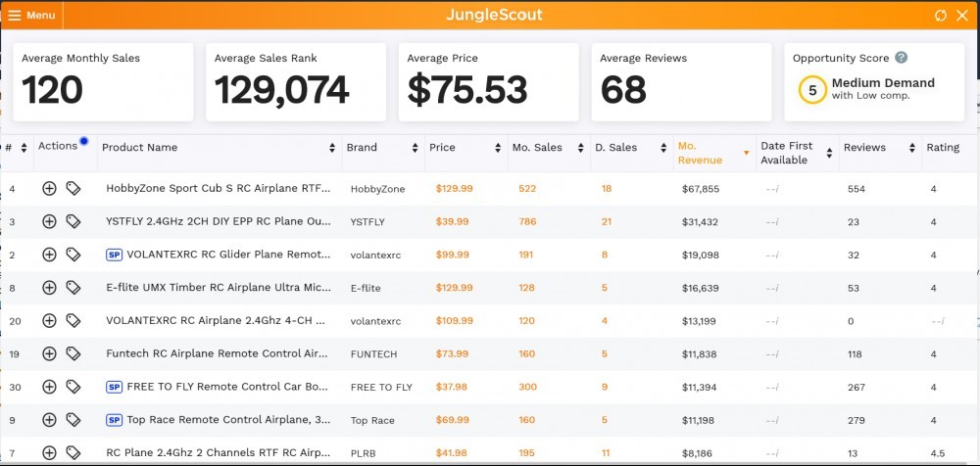Click monthly sales 786 for YSTFLY
Screen dimensions: 980x466
[527, 222]
